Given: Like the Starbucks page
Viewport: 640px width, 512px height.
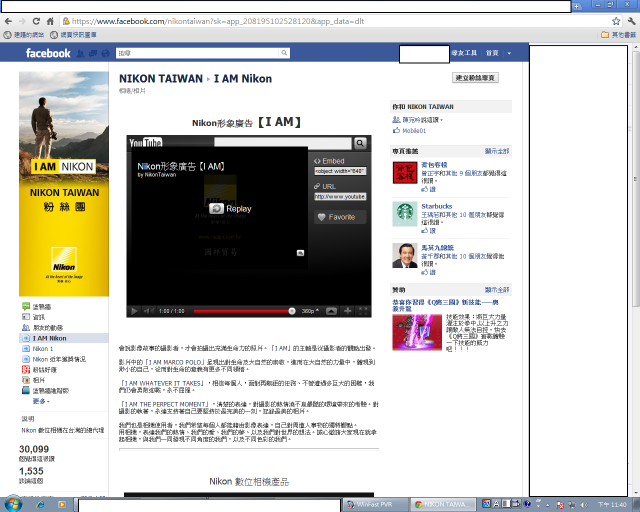Looking at the screenshot, I should 429,231.
